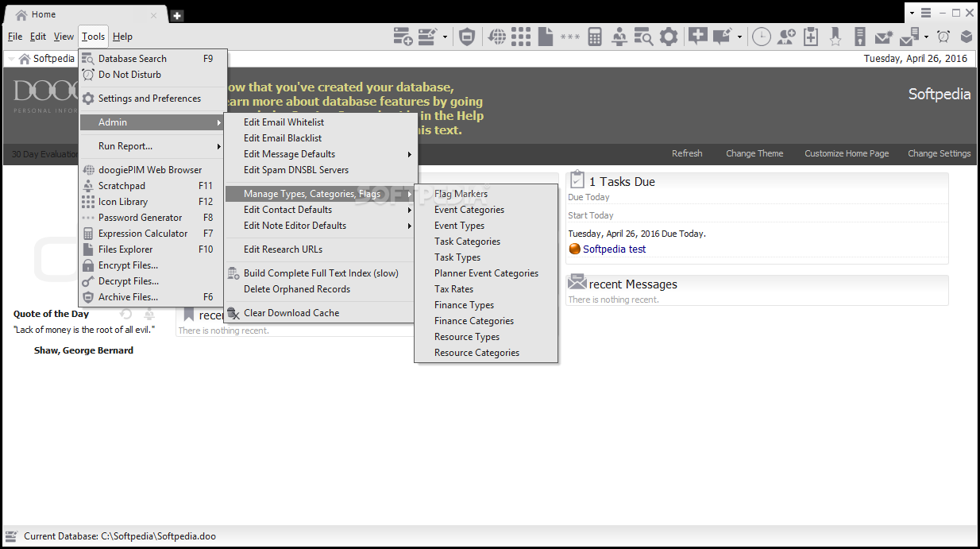The width and height of the screenshot is (980, 549).
Task: Click Softpedia home breadcrumb
Action: tap(46, 59)
